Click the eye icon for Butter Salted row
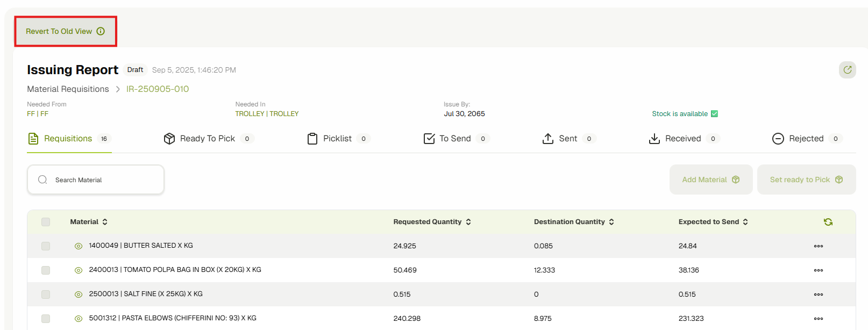868x330 pixels. 79,246
